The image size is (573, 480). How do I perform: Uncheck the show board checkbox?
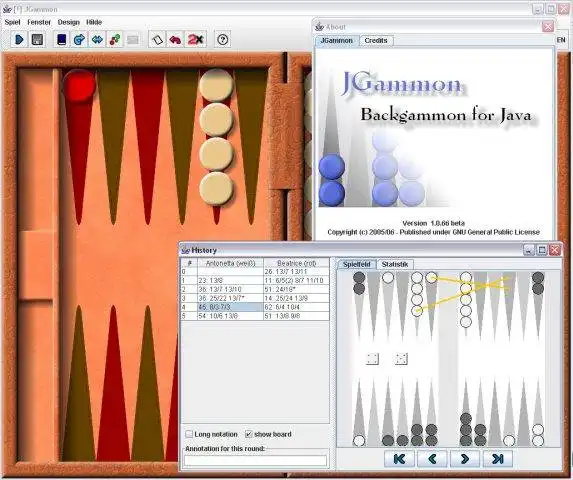tap(248, 434)
